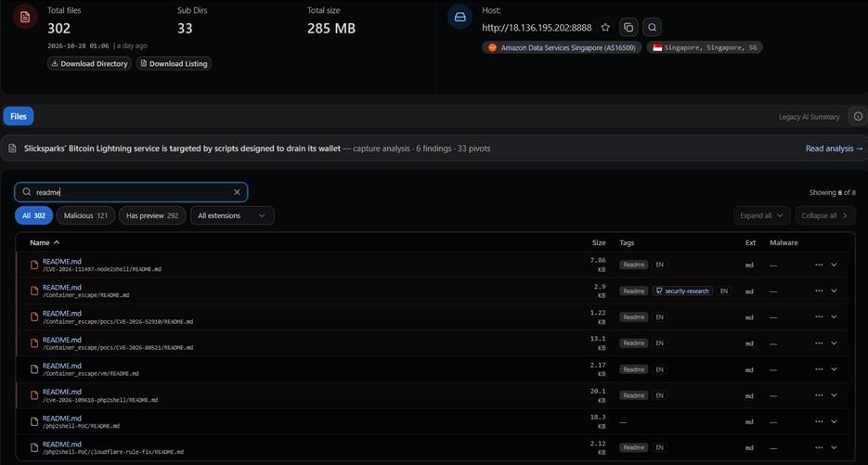This screenshot has width=868, height=465.
Task: Expand the CVE-2026-111497-node2shell README row chevron
Action: point(835,265)
